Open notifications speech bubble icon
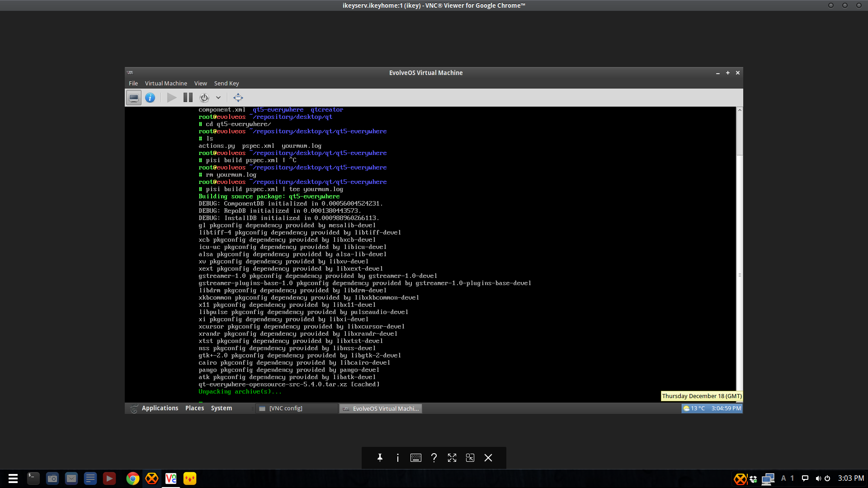 pos(805,479)
